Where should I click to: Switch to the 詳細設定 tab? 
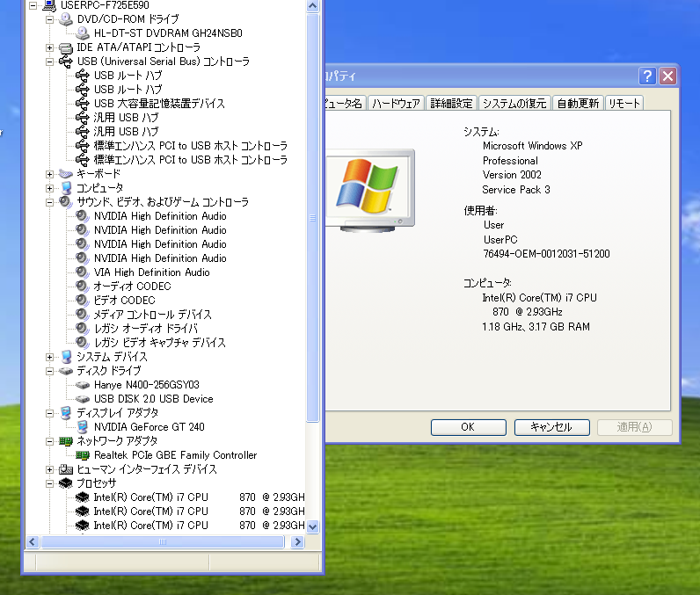pos(451,104)
